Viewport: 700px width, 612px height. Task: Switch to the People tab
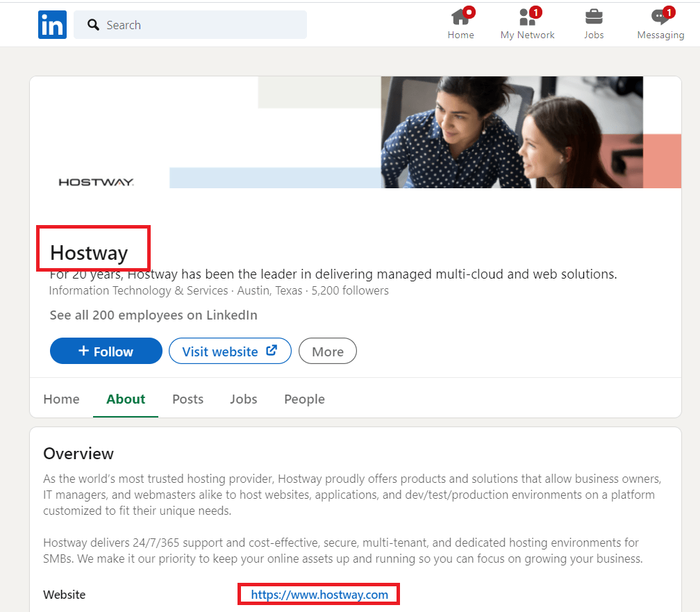click(304, 399)
